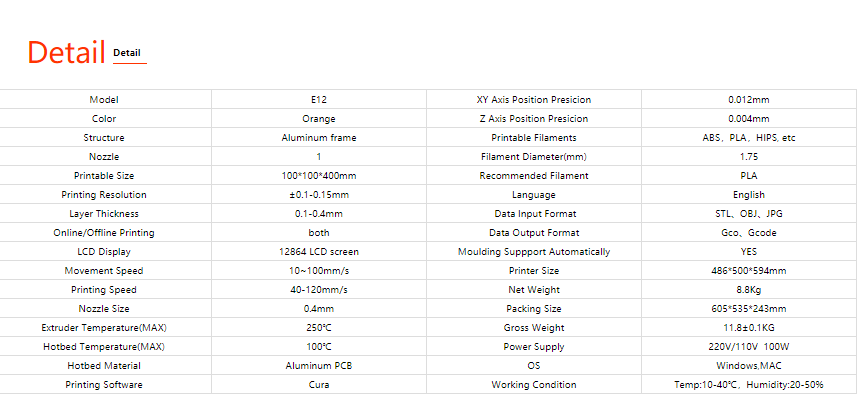Screen dimensions: 862x406
Task: Click the Movement Speed value cell
Action: (x=319, y=271)
